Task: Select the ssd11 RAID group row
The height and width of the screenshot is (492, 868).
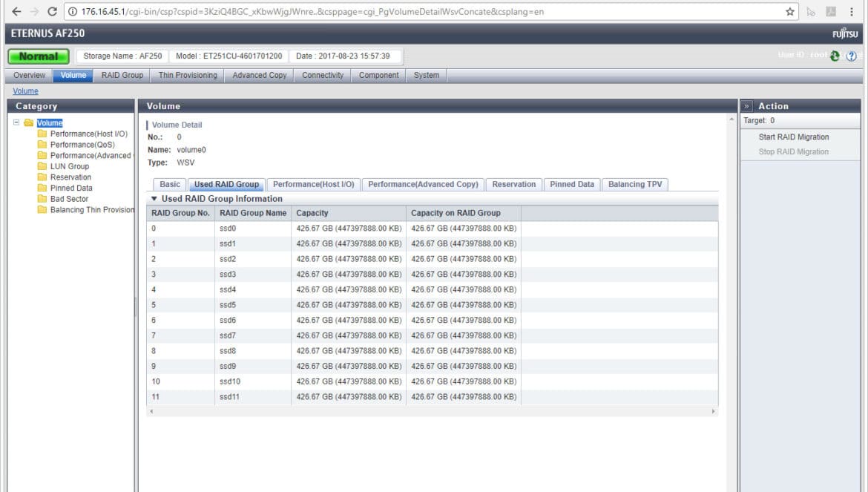Action: pyautogui.click(x=433, y=397)
